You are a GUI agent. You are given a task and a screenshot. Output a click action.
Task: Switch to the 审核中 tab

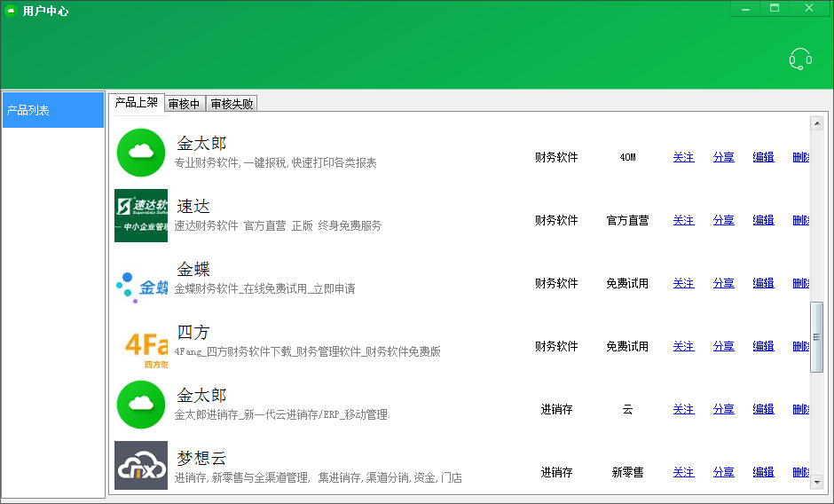tap(184, 104)
